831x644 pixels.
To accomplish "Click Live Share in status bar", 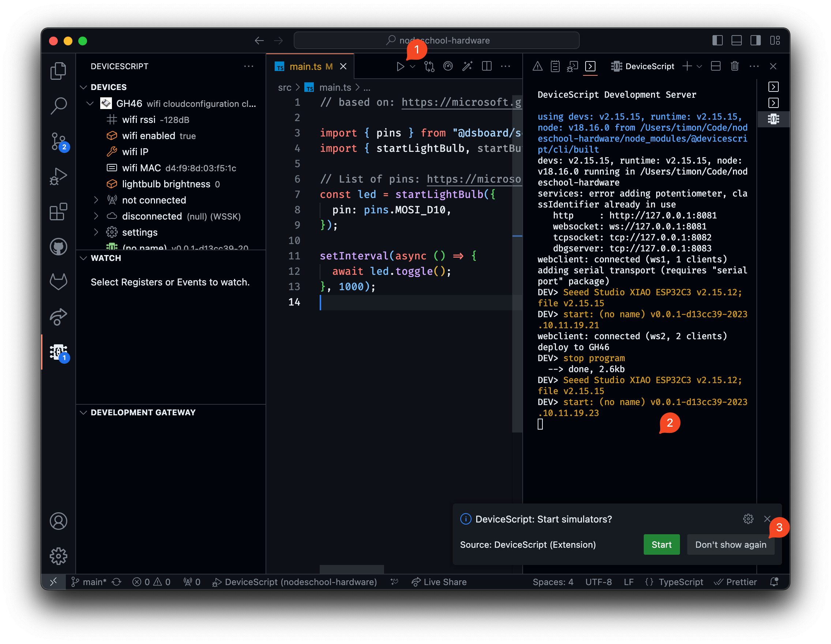I will [439, 581].
